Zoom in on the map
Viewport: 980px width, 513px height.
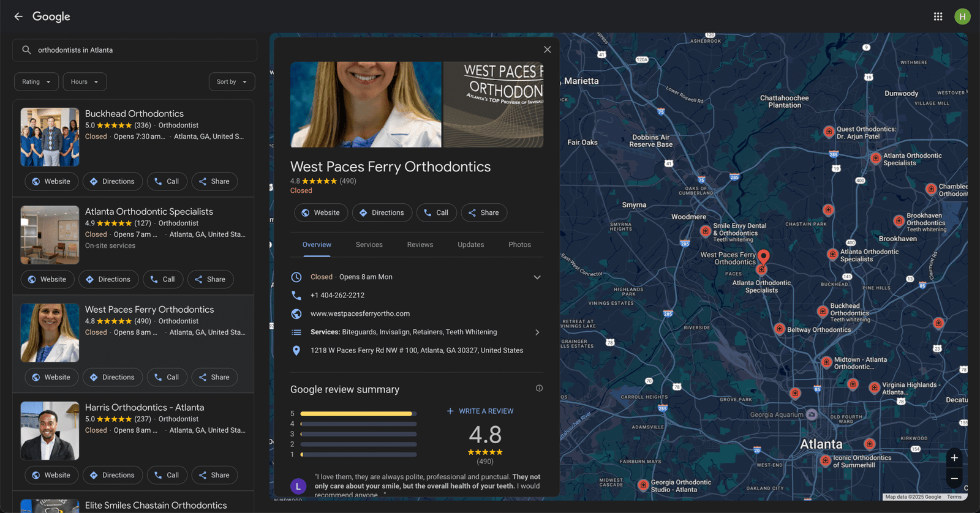[x=954, y=458]
